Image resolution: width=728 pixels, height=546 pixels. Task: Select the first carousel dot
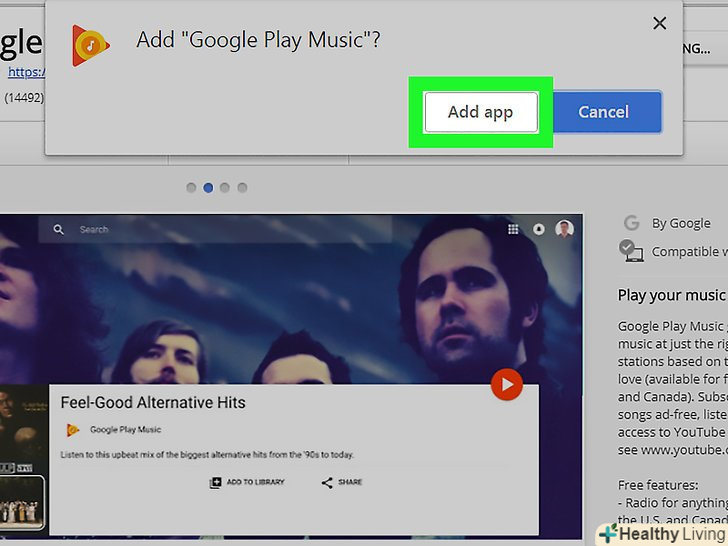coord(191,188)
